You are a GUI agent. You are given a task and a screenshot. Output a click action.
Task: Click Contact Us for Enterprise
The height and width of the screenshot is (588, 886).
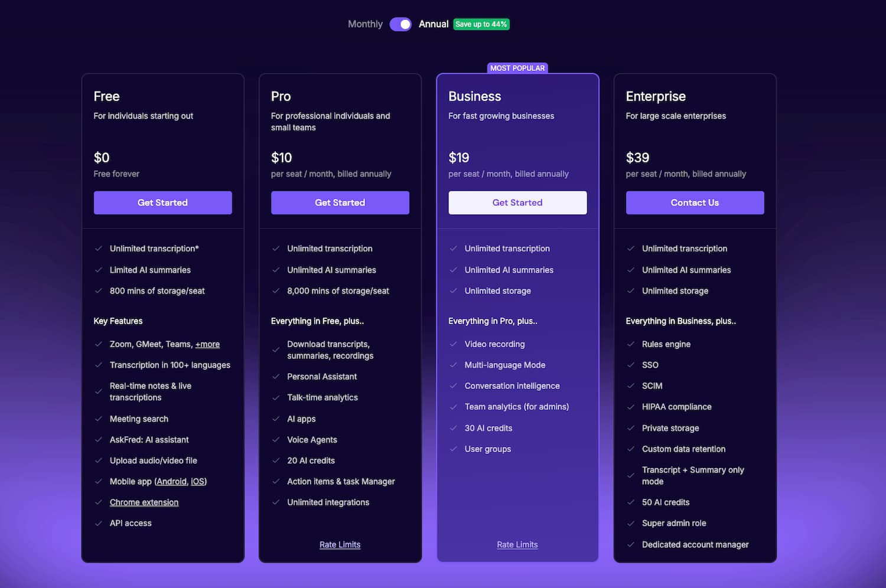tap(695, 202)
